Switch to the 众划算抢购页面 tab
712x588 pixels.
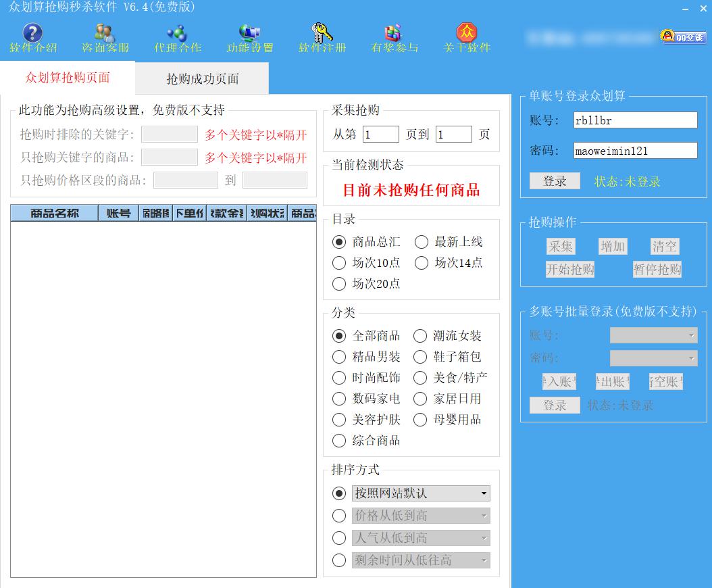[68, 78]
